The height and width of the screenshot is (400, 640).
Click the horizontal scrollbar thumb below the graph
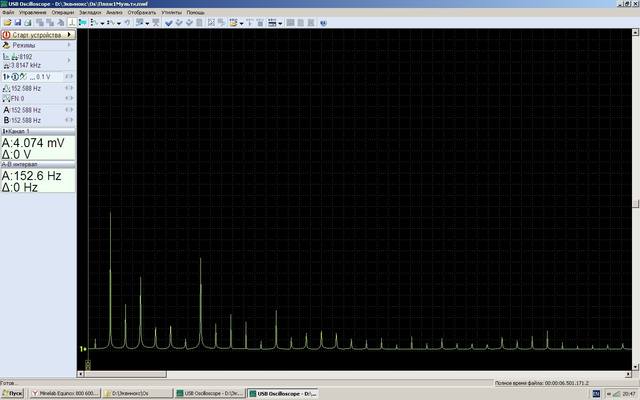coord(125,374)
